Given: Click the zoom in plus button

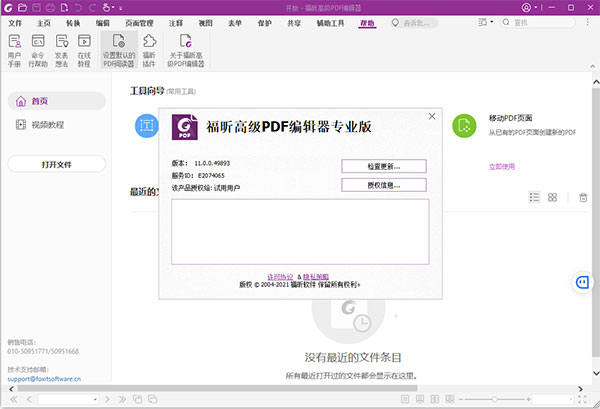Looking at the screenshot, I should (528, 399).
